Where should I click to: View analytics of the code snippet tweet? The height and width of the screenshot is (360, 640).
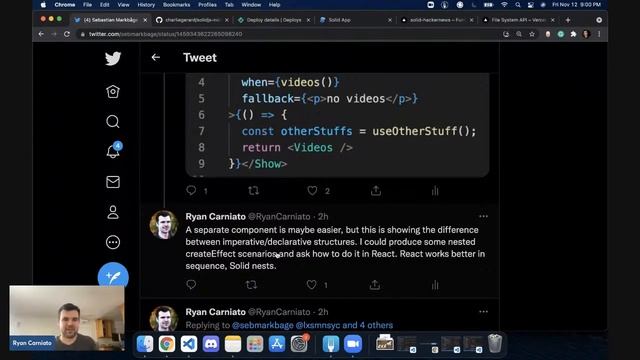[435, 191]
